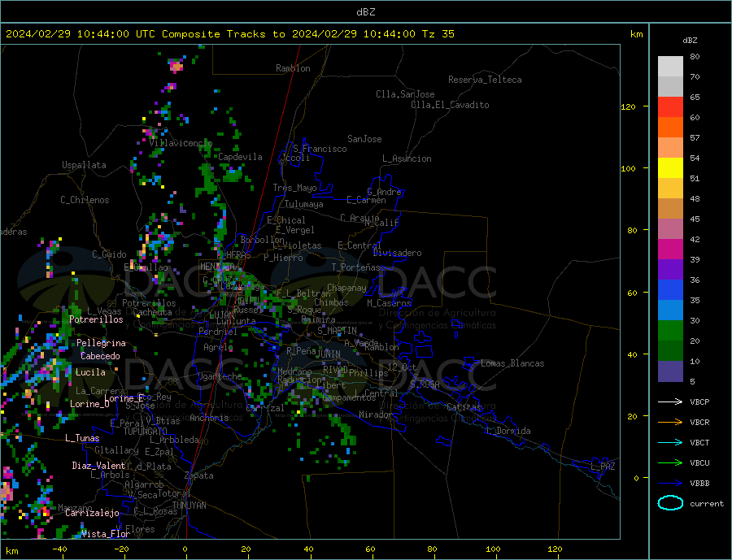732x560 pixels.
Task: Select the dark orange swatch in dBZ scale
Action: 670,128
